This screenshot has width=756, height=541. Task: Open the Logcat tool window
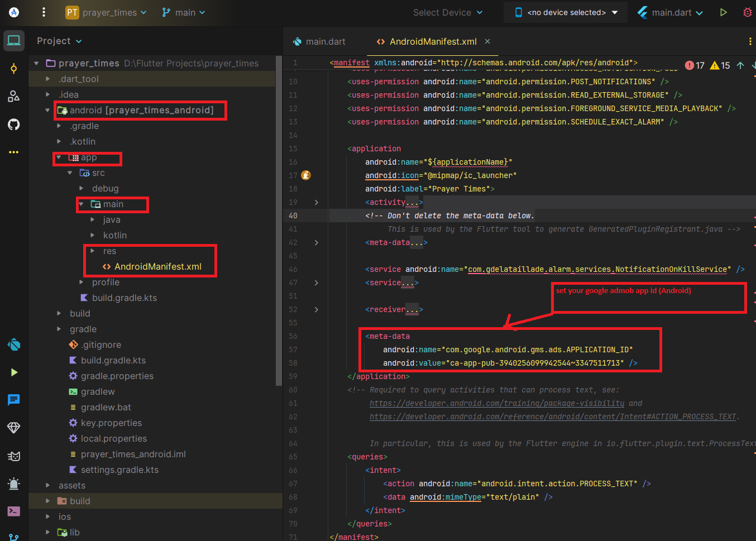(x=13, y=400)
